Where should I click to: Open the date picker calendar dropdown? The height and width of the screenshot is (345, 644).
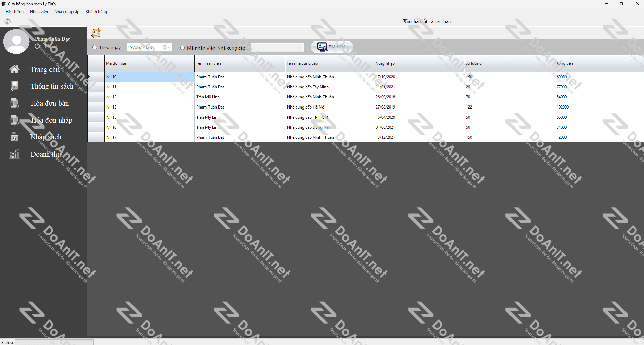point(166,47)
